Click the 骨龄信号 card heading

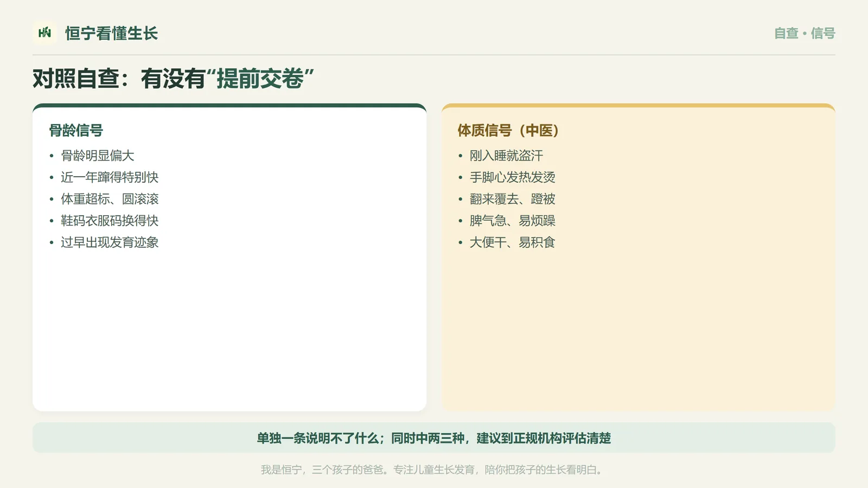pyautogui.click(x=76, y=131)
